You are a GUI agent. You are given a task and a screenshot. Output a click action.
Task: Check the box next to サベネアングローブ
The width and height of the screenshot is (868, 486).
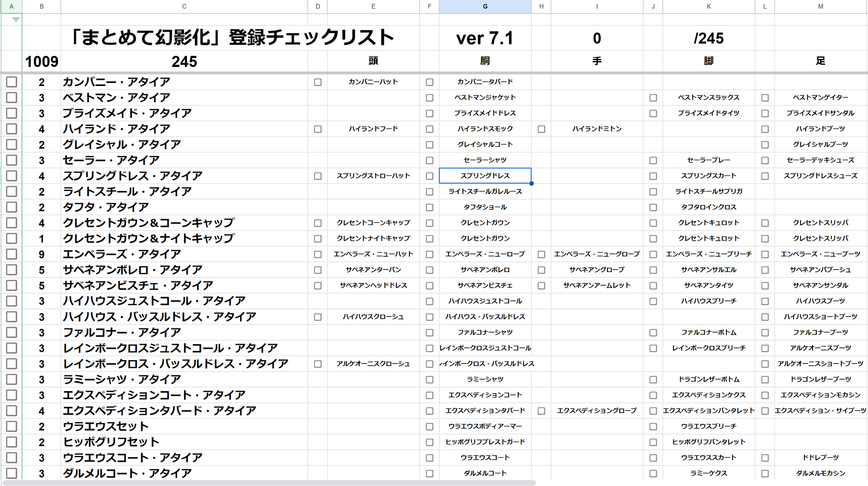[x=541, y=270]
